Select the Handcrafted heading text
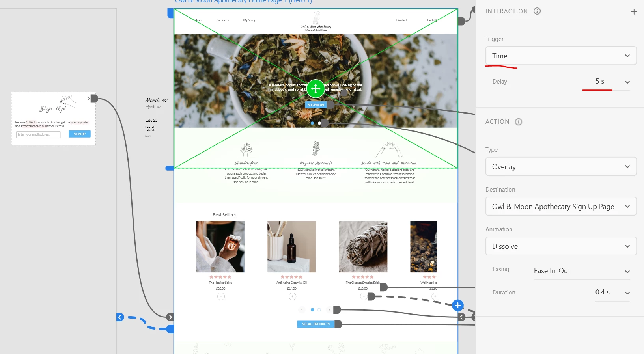Image resolution: width=644 pixels, height=354 pixels. click(x=246, y=163)
